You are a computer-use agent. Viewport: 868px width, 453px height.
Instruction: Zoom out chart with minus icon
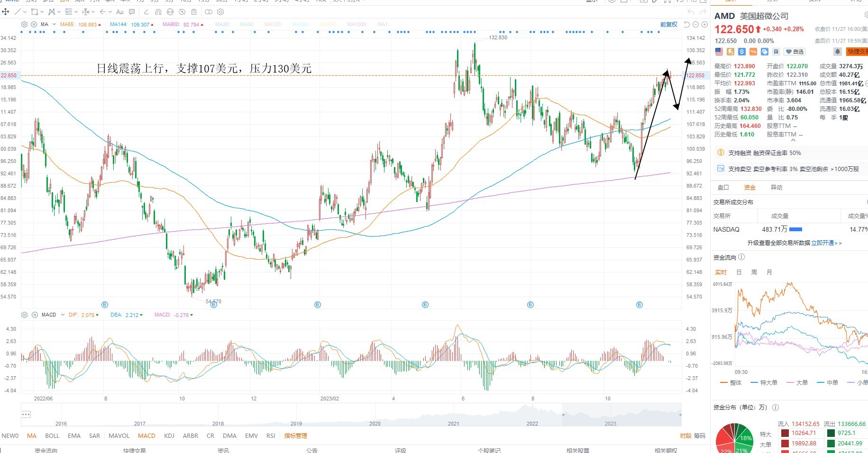point(696,25)
